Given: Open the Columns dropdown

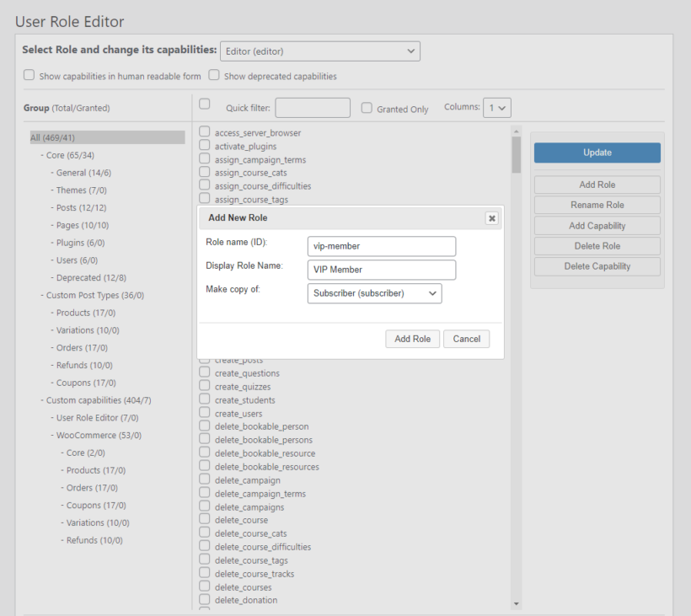Looking at the screenshot, I should pyautogui.click(x=498, y=108).
